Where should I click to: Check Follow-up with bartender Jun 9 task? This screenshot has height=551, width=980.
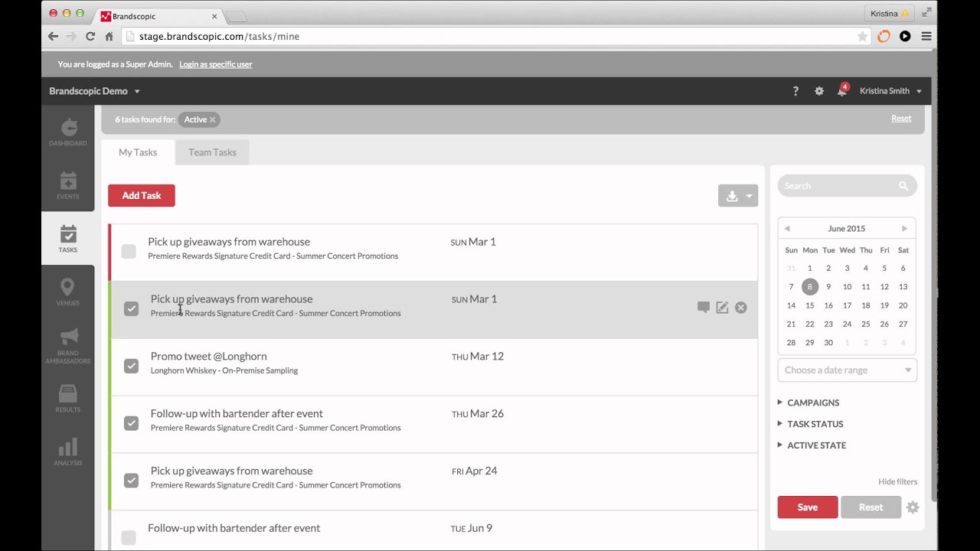point(129,537)
